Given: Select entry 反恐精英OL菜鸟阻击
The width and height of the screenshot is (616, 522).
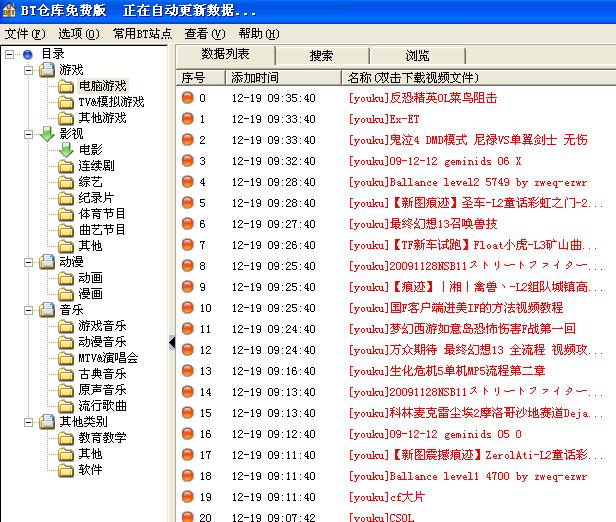Looking at the screenshot, I should click(x=423, y=98).
